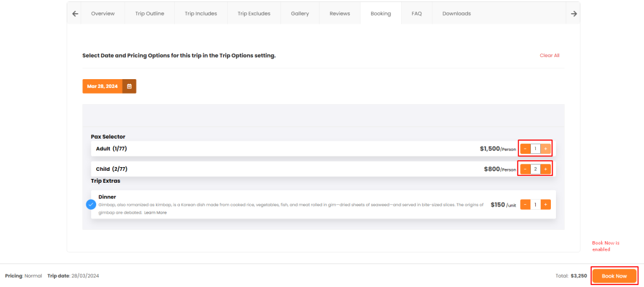Select the Booking tab

380,14
